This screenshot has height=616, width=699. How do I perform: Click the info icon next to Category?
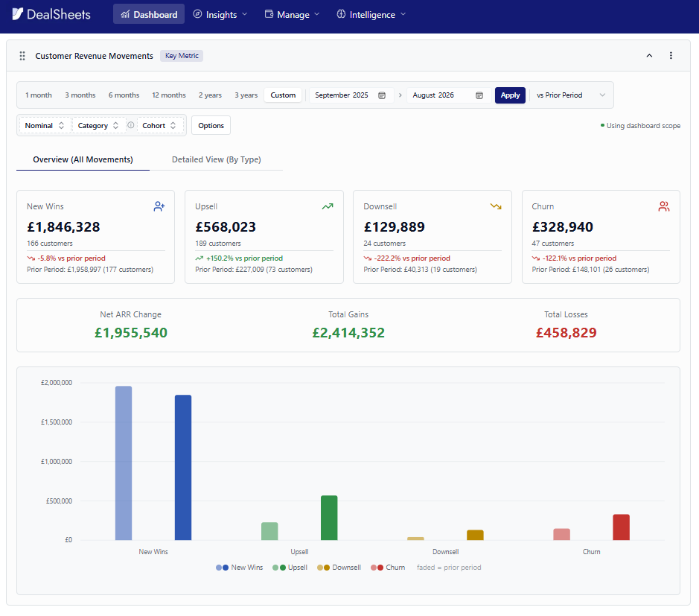pyautogui.click(x=130, y=125)
